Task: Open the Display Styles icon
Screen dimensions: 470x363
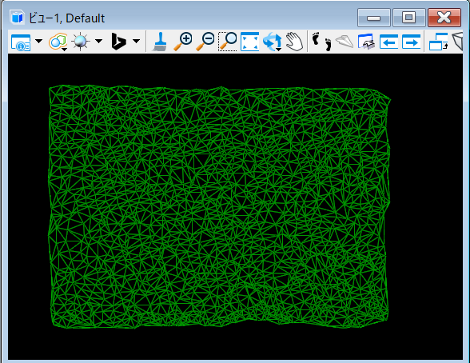Action: (x=58, y=42)
